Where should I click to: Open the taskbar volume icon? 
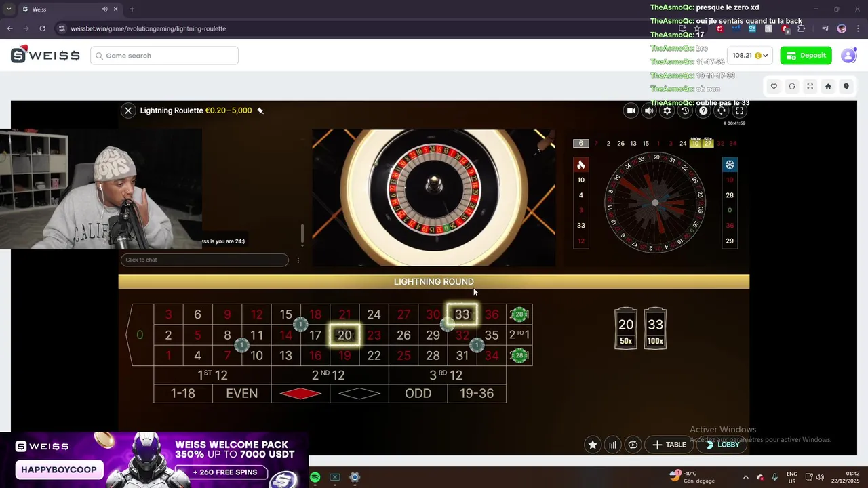point(820,477)
